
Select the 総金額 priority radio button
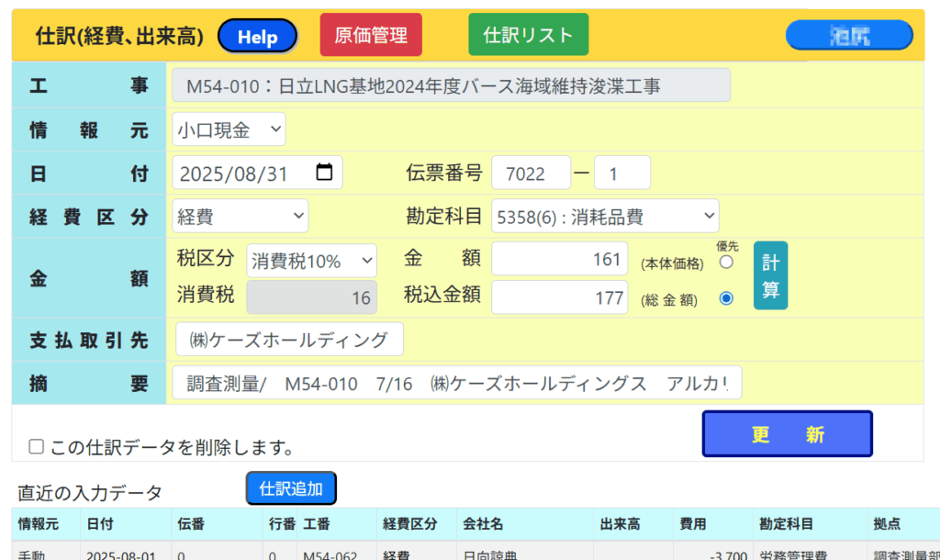coord(726,298)
